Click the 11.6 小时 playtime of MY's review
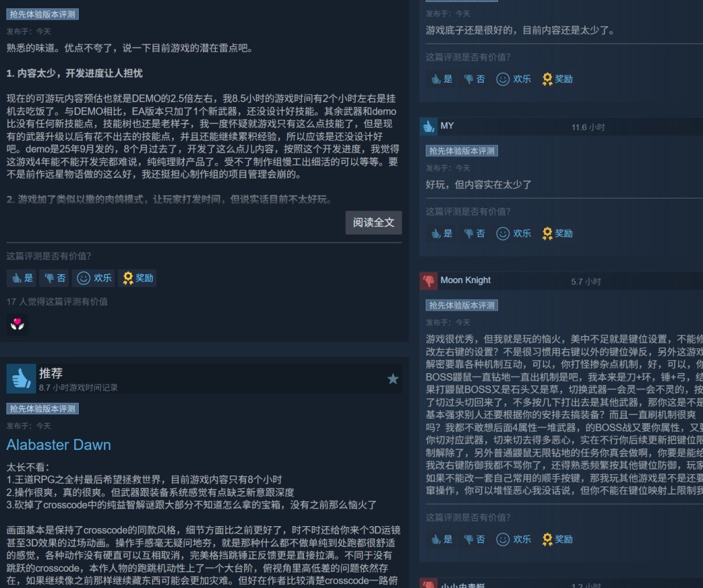The height and width of the screenshot is (588, 703). [588, 128]
